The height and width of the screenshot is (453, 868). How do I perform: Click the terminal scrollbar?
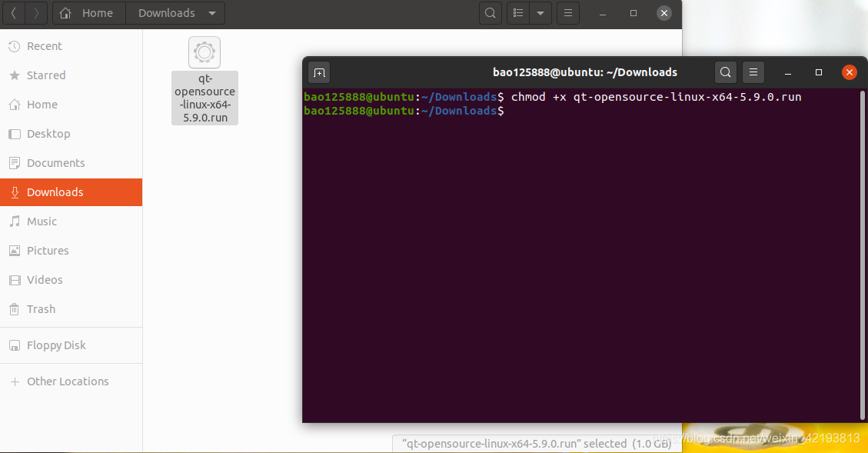click(x=862, y=255)
